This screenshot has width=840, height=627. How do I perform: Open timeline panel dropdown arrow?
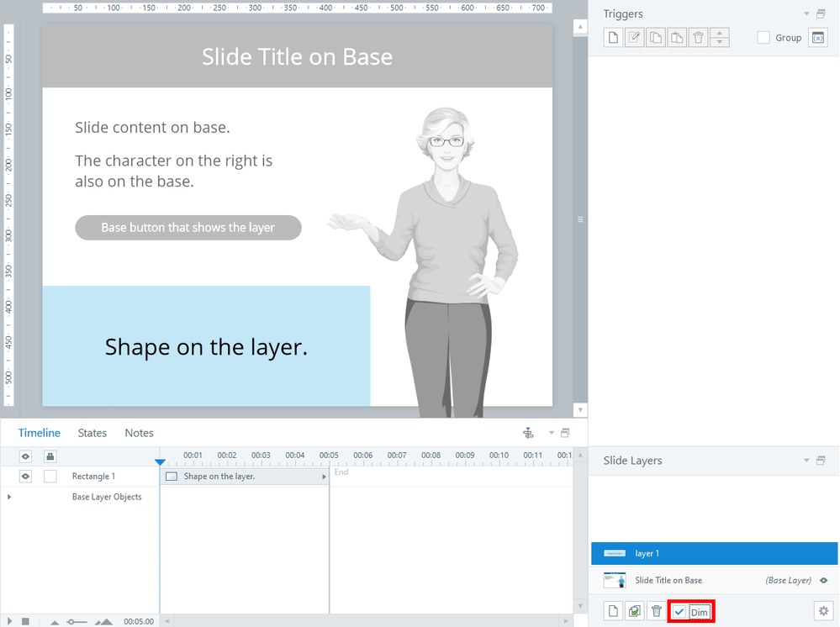pos(552,433)
